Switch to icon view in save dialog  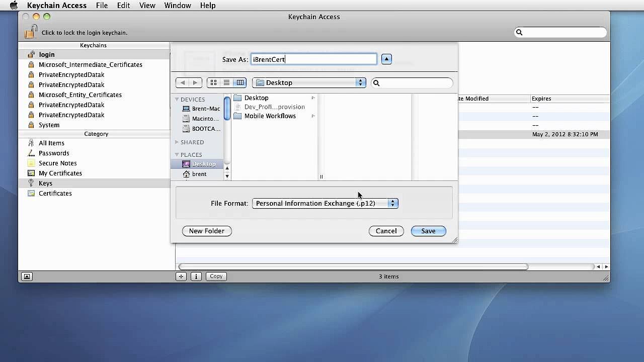tap(213, 82)
